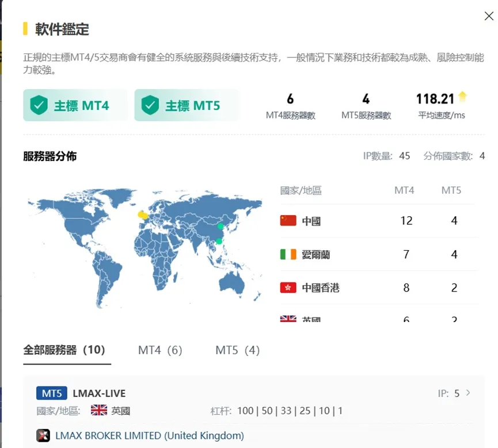Click the MT5 value 2 for 中國香港

[x=454, y=288]
